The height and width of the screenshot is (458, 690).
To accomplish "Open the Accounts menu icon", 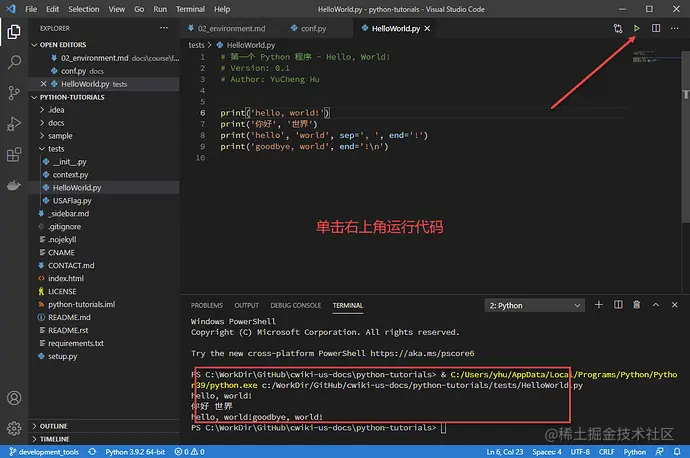I will [x=14, y=398].
